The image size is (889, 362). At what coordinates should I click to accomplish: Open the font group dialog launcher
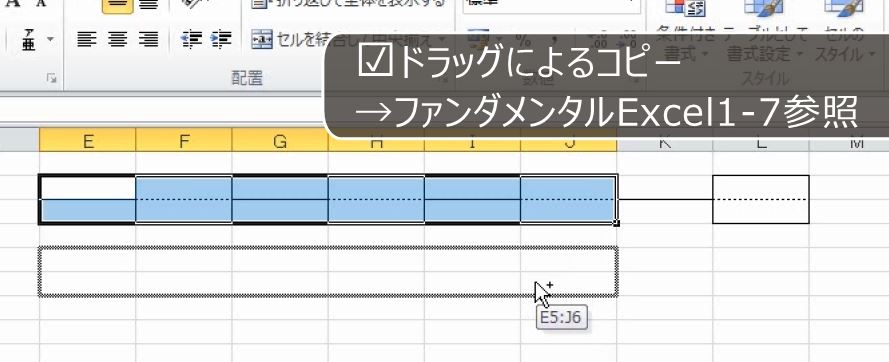52,79
